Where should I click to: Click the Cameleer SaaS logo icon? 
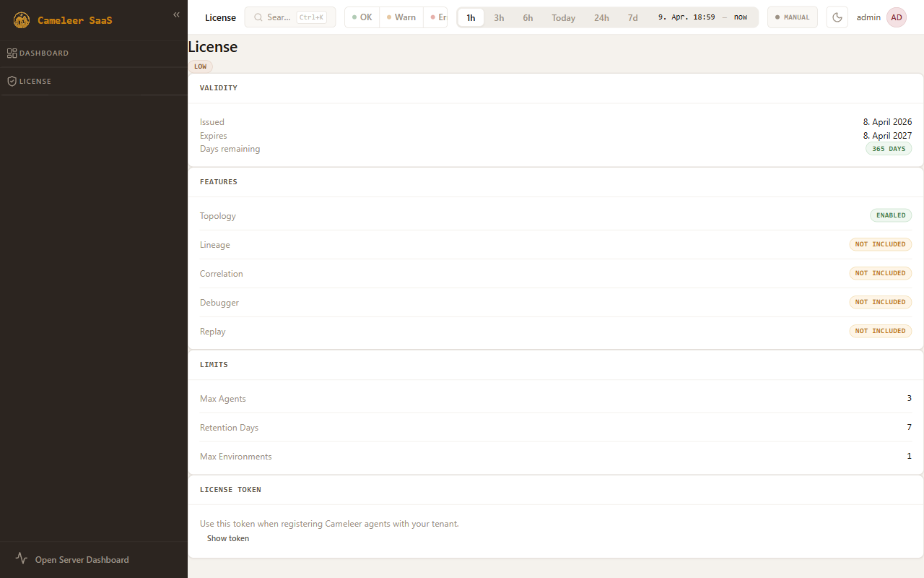[x=22, y=20]
